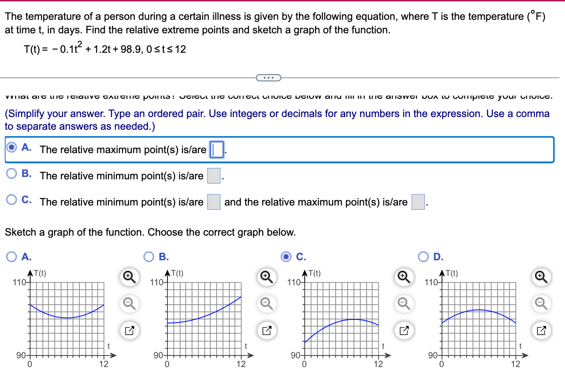This screenshot has height=392, width=565.
Task: Click the ellipsis divider button between sections
Action: tap(269, 77)
